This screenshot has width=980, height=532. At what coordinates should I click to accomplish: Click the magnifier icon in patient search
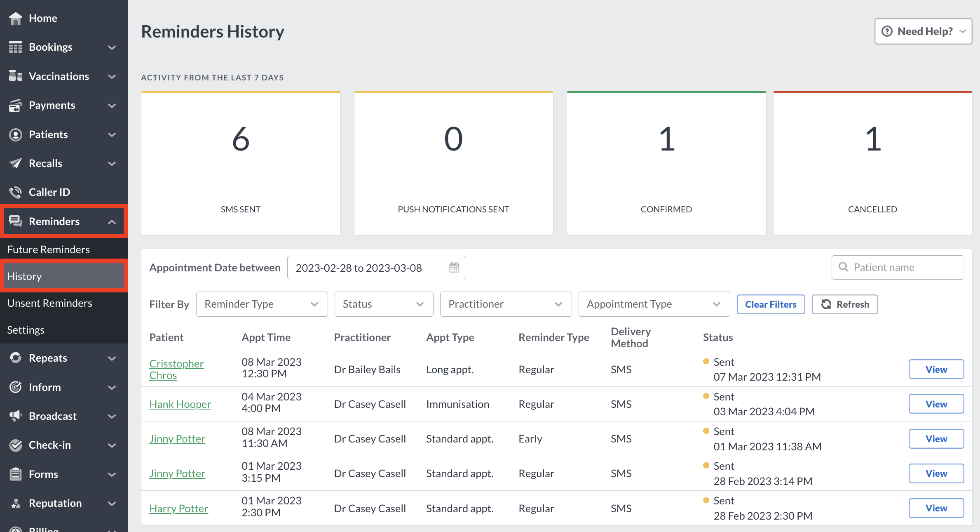coord(843,267)
